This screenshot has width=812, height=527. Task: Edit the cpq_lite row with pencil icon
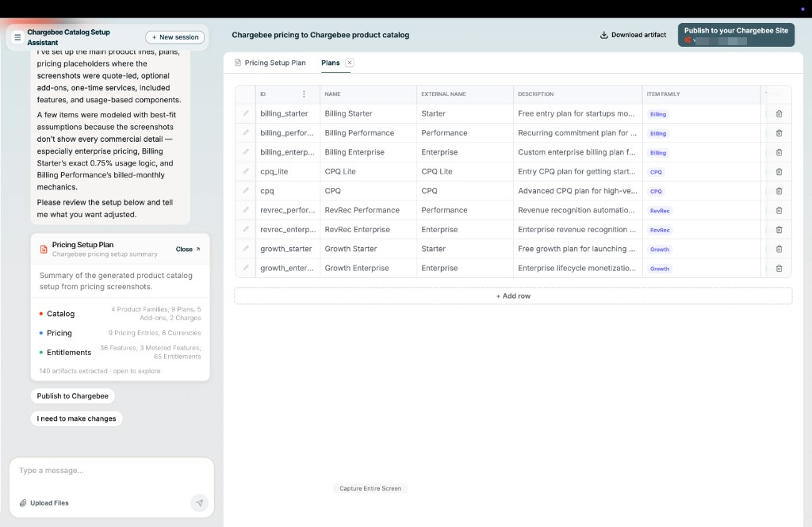(246, 171)
